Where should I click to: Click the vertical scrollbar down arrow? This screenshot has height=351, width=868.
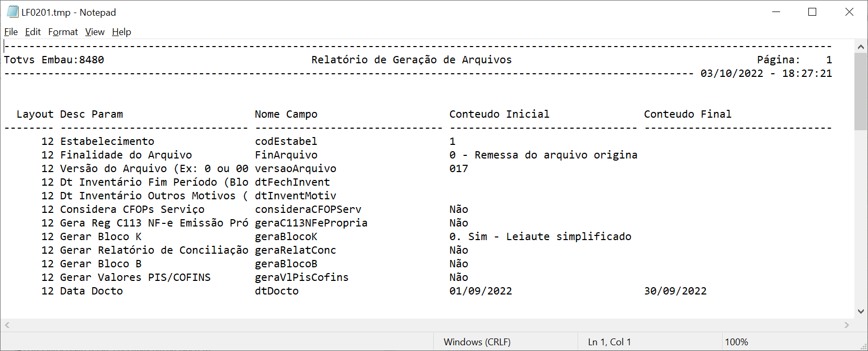861,311
